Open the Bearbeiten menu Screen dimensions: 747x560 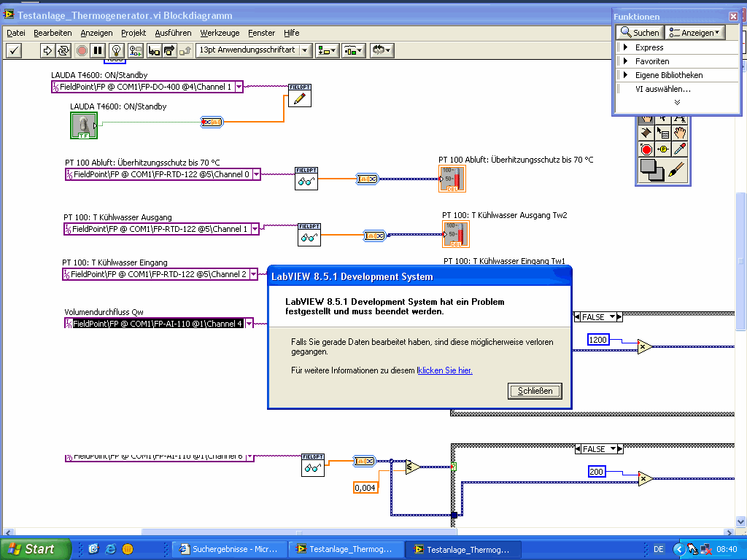point(53,33)
